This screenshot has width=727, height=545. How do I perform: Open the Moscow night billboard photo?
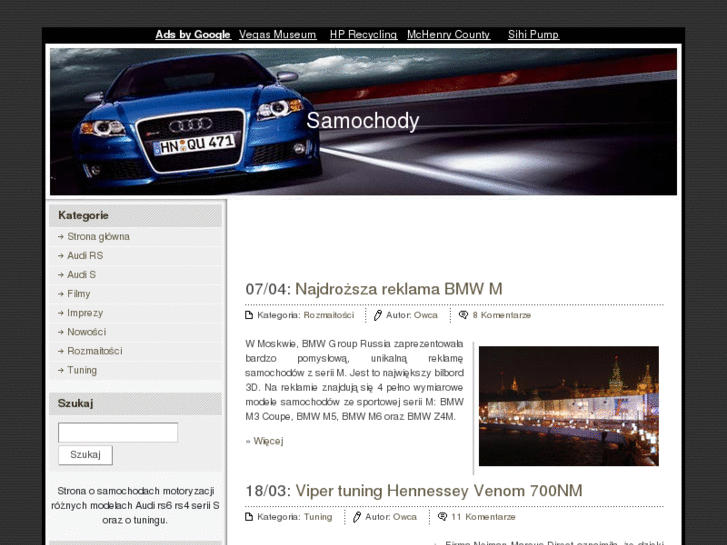pos(568,406)
